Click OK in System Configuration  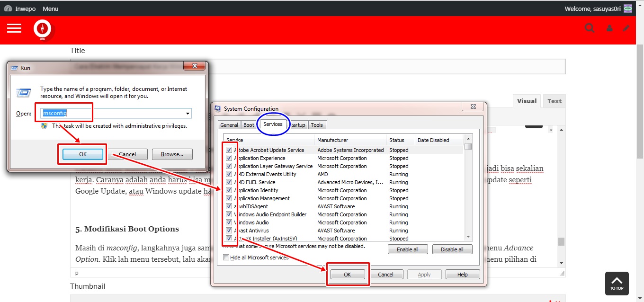347,275
